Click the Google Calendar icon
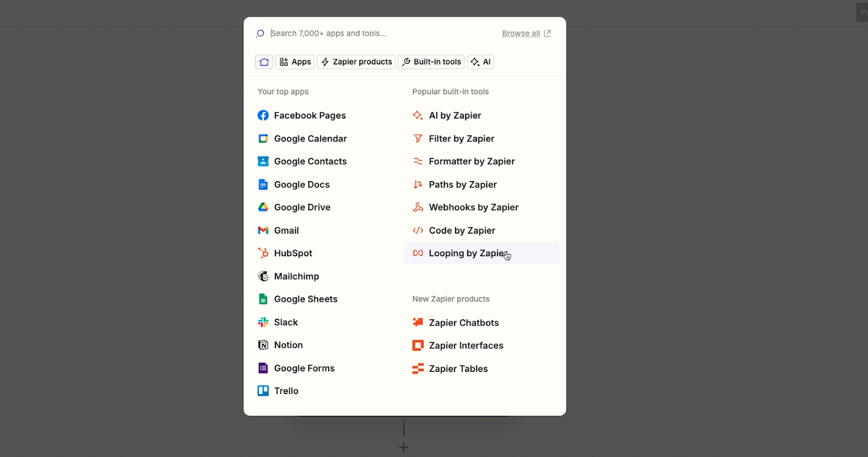This screenshot has width=868, height=457. click(x=263, y=139)
